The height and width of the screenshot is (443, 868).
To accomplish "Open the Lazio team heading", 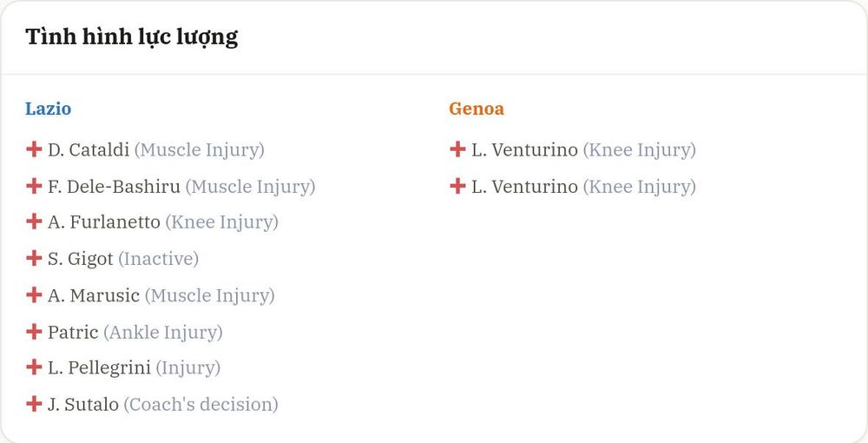I will [x=48, y=109].
